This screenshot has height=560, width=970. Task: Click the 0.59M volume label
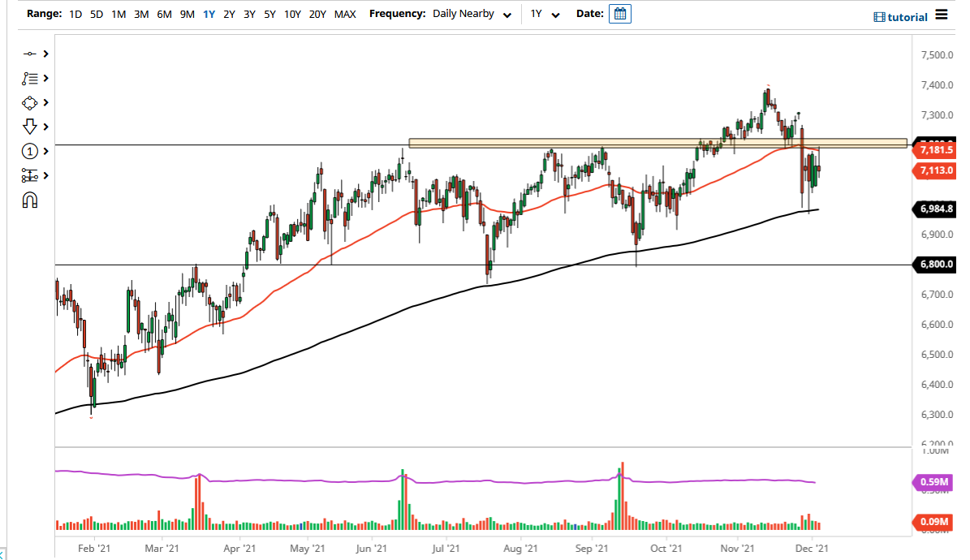pos(934,482)
